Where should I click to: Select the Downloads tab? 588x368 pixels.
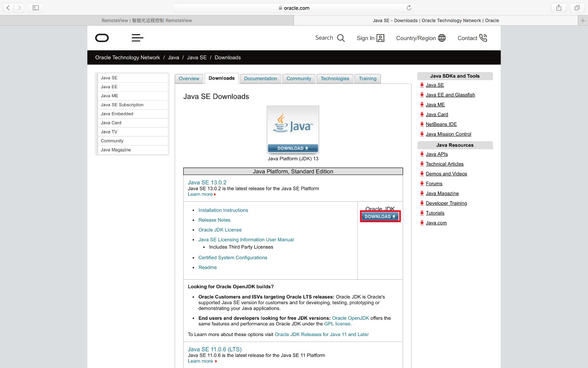click(x=222, y=78)
